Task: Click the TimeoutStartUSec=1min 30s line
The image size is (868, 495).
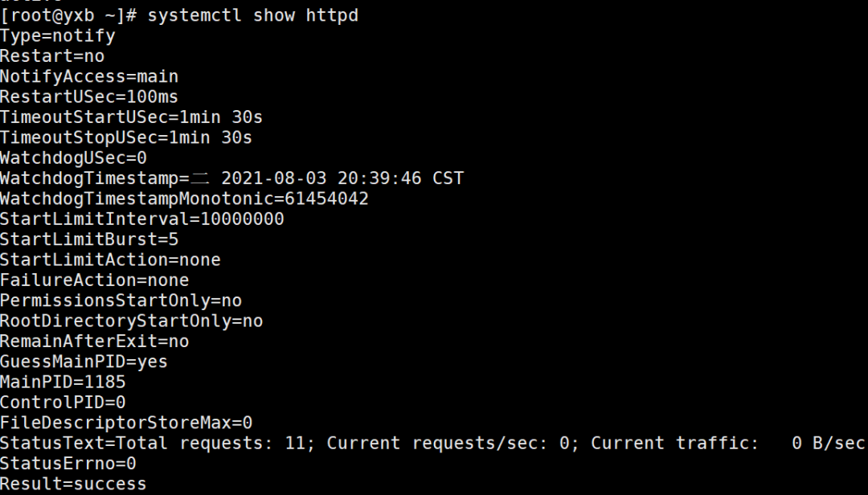Action: tap(131, 117)
